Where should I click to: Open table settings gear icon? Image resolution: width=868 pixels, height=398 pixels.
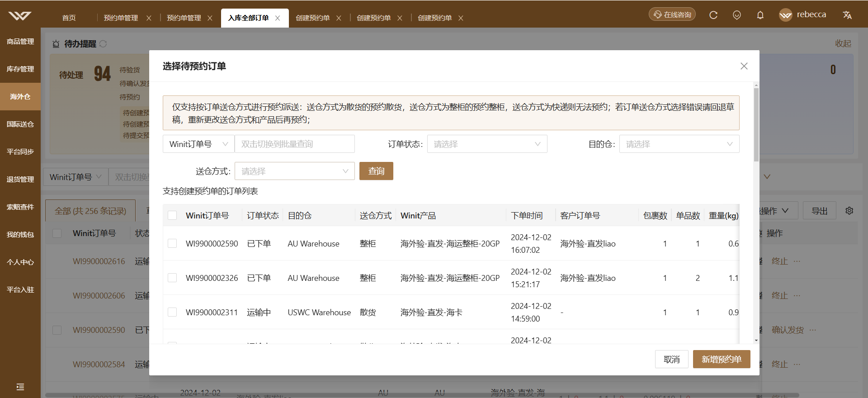tap(849, 211)
